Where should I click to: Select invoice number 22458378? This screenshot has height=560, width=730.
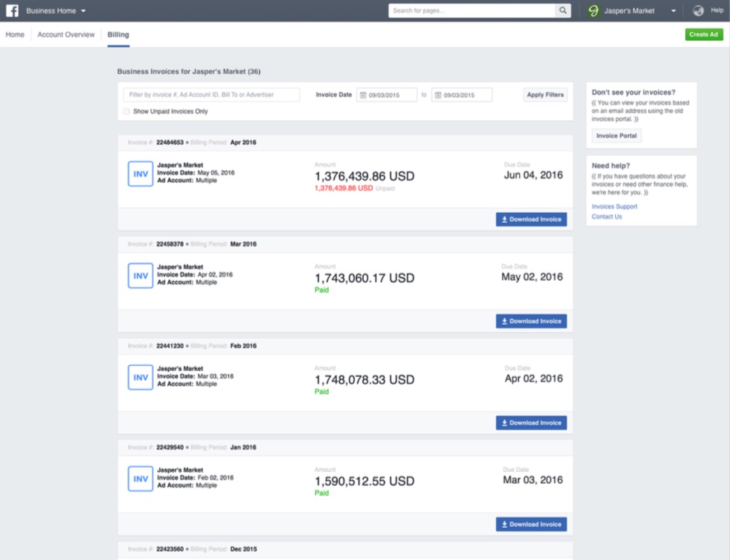170,243
